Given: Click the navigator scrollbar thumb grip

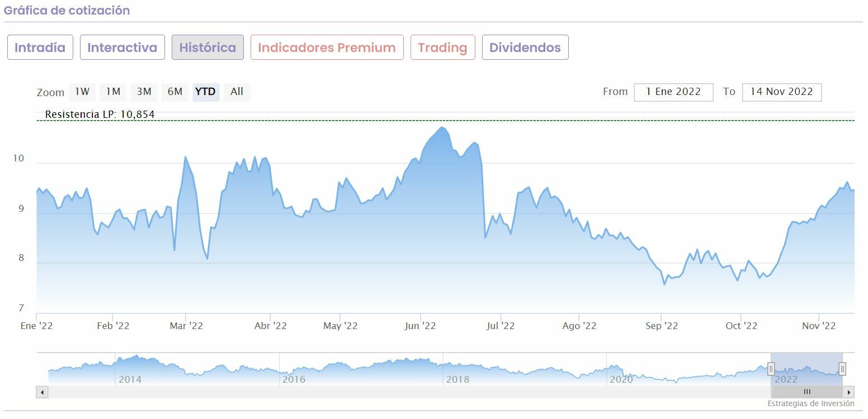Looking at the screenshot, I should (807, 392).
